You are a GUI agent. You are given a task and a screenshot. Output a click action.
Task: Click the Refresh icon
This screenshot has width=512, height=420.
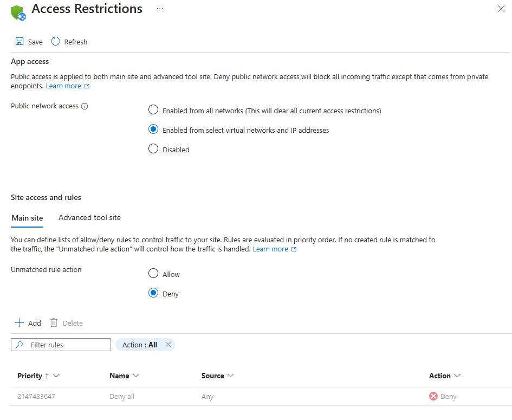tap(54, 41)
